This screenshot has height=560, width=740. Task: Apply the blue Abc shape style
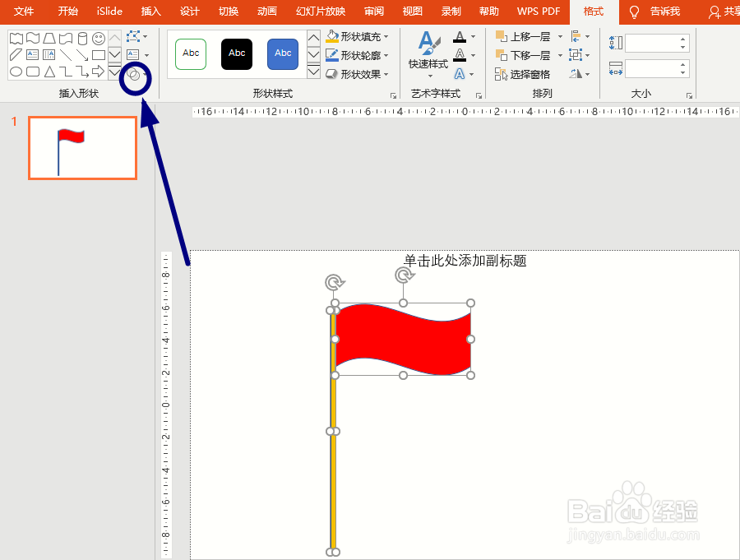(283, 54)
